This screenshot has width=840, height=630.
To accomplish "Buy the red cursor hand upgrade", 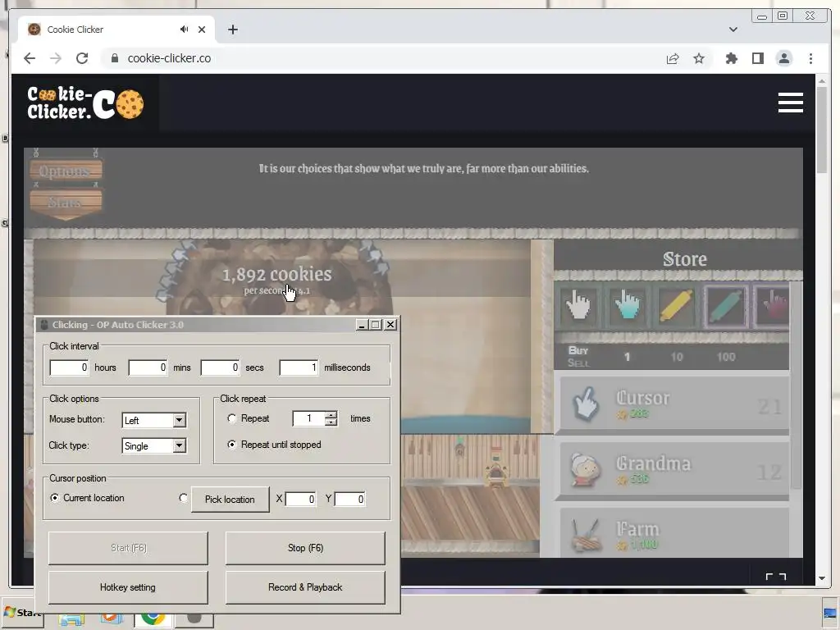I will (771, 306).
